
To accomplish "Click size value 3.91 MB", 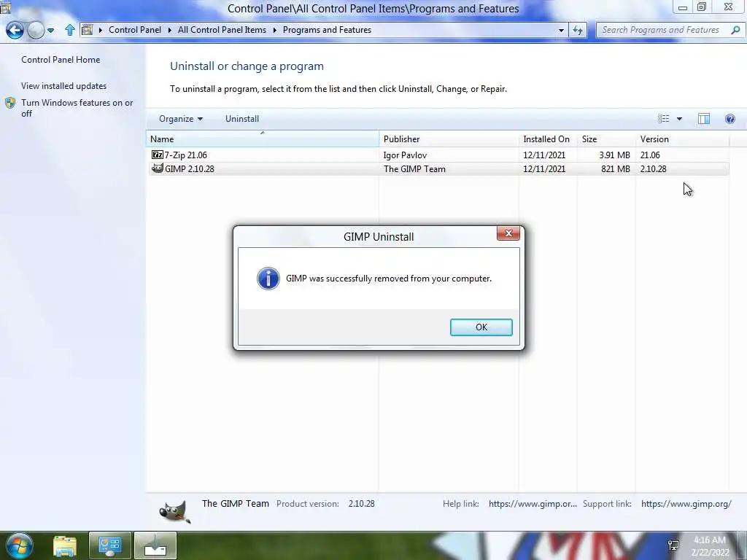I will coord(614,155).
